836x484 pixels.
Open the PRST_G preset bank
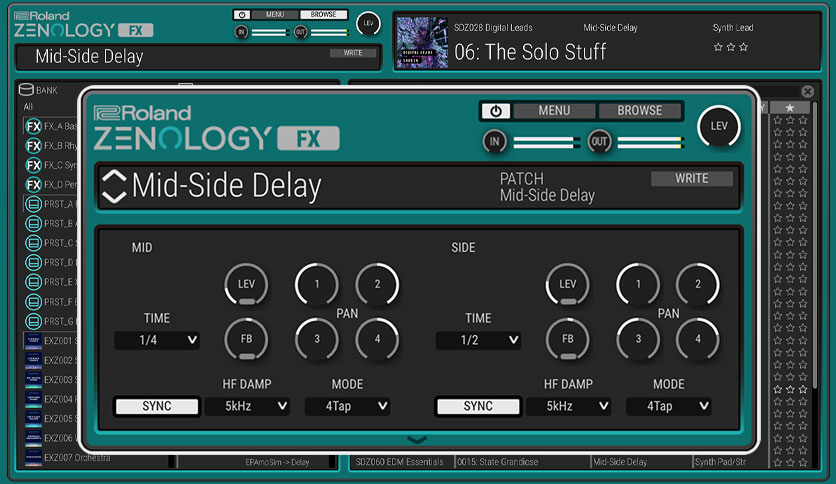coord(34,321)
